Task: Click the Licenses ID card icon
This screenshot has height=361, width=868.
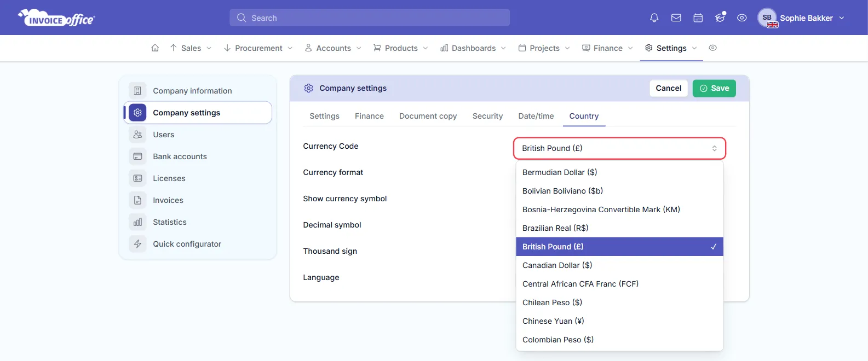Action: (137, 178)
